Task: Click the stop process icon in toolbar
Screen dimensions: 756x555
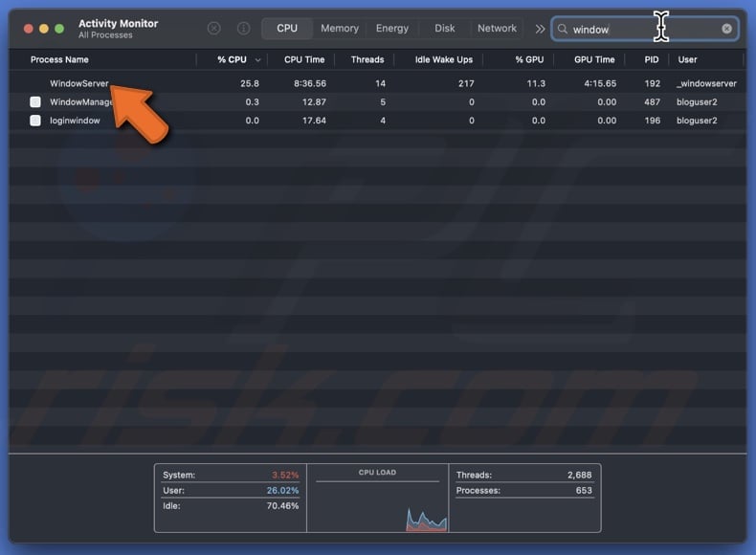Action: point(214,29)
